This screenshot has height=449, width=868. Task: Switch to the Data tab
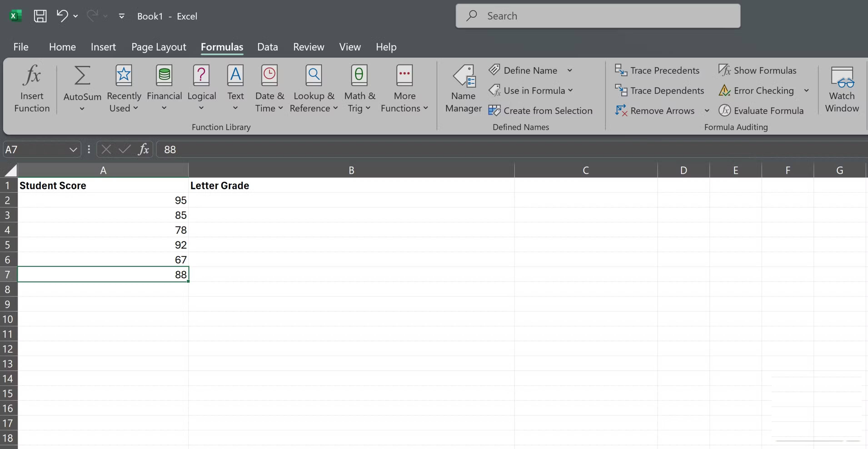coord(267,47)
